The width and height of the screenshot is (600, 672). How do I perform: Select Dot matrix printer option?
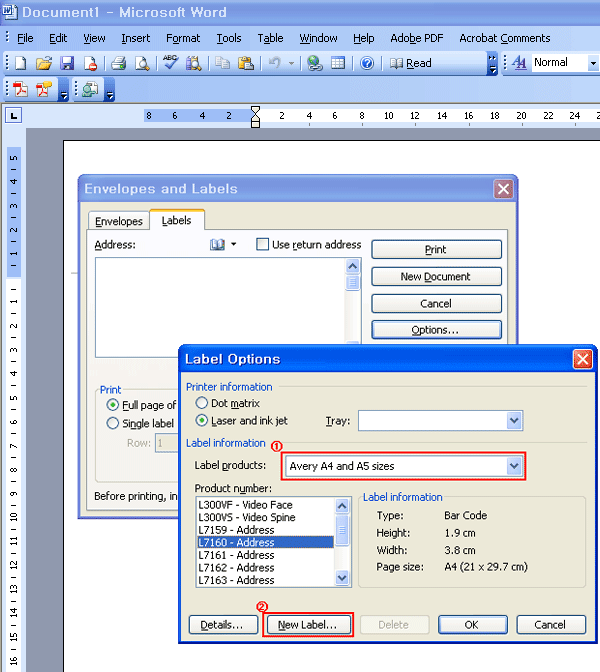(x=201, y=403)
